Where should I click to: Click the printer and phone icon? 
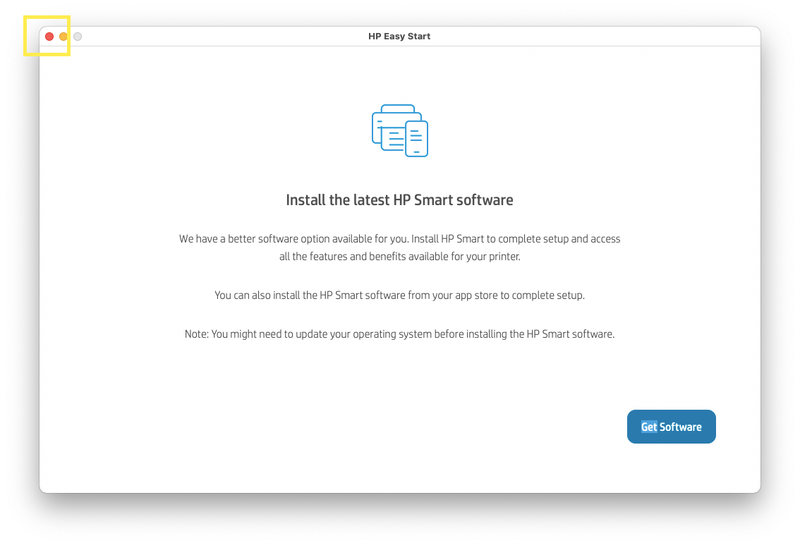[400, 131]
